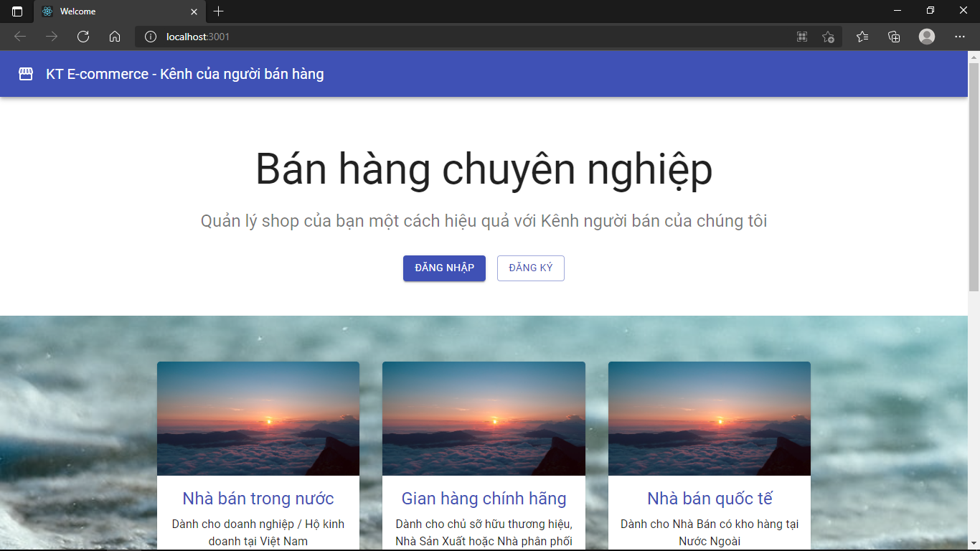Open a new tab with the plus button
The height and width of the screenshot is (551, 980).
pos(218,11)
